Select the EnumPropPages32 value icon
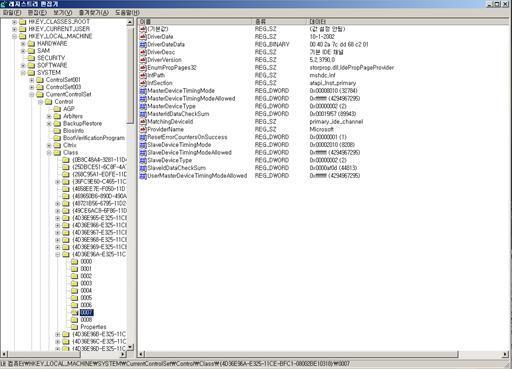512x369 pixels. point(143,68)
